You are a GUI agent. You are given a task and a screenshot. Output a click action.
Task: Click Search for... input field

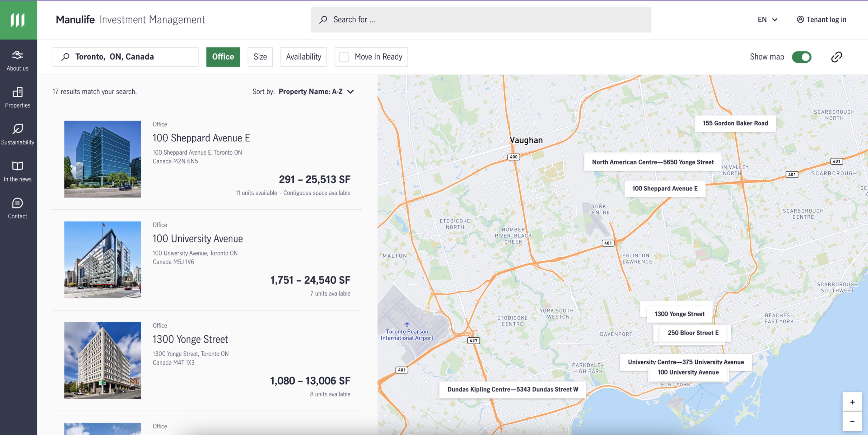(x=481, y=20)
